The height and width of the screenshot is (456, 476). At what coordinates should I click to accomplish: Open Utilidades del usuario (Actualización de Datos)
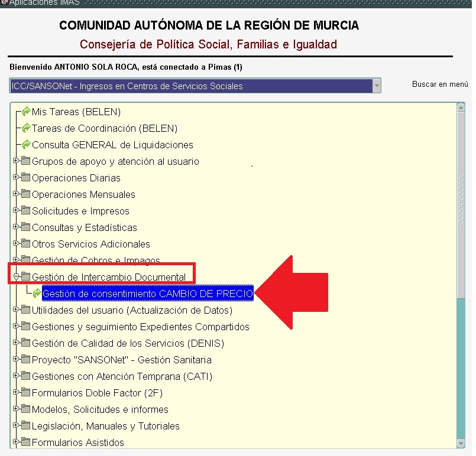pyautogui.click(x=132, y=310)
